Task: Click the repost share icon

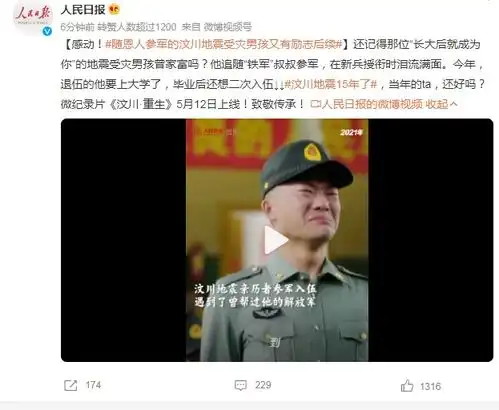Action: [x=70, y=386]
